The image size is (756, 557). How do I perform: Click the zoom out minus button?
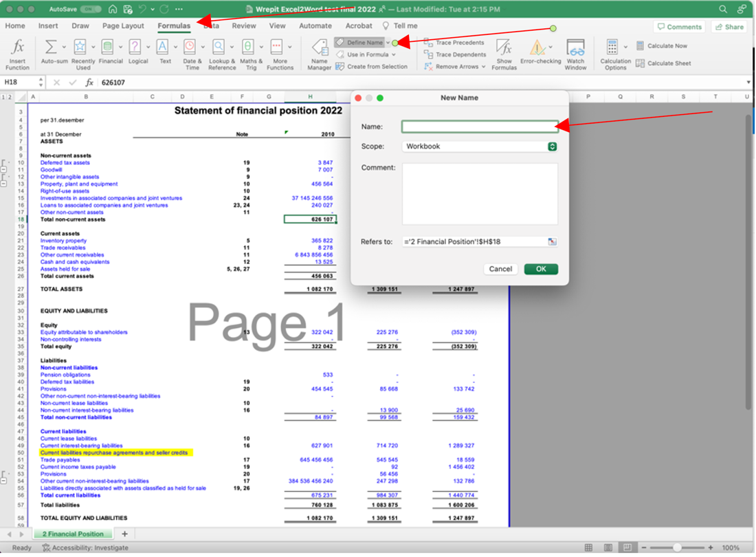644,548
